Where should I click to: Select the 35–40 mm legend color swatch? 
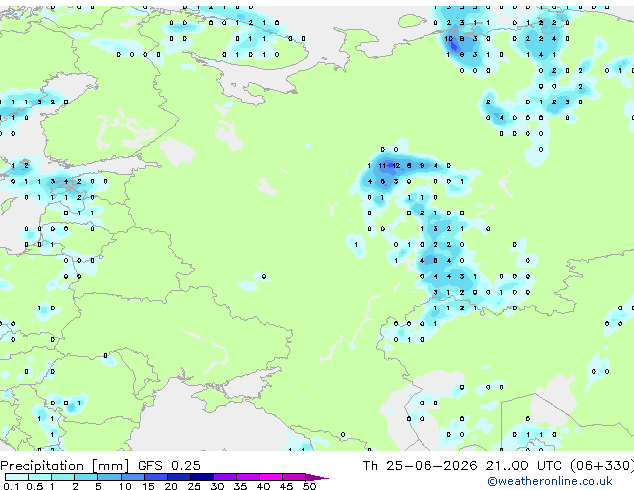click(248, 477)
